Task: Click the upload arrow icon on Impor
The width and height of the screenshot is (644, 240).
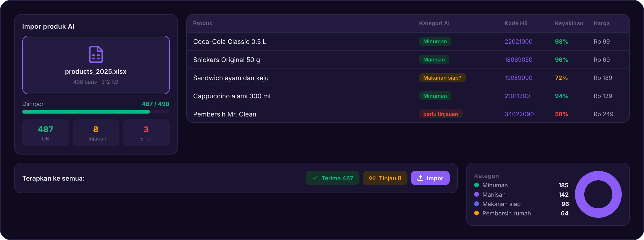Action: [420, 178]
